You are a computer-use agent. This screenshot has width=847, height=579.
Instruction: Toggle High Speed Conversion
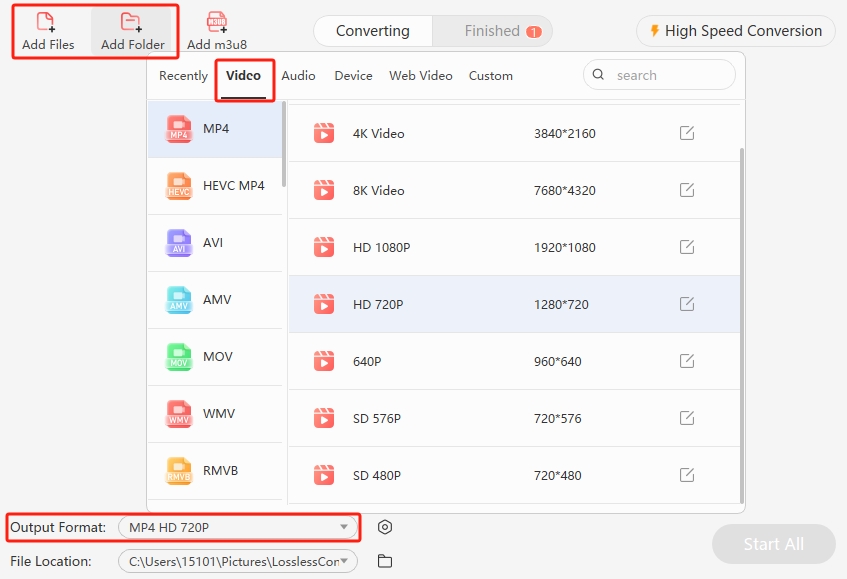[x=735, y=31]
